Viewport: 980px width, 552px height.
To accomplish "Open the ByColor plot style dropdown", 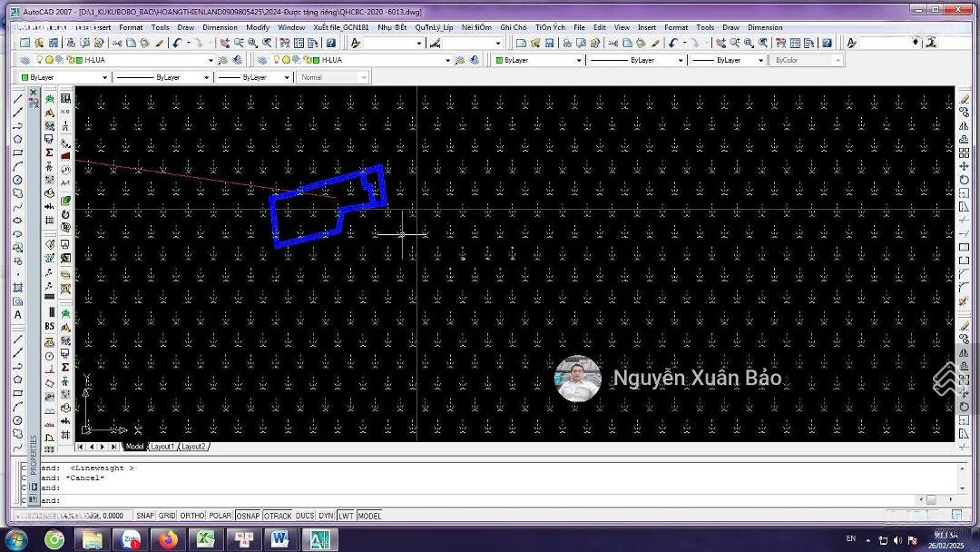I will click(x=838, y=60).
